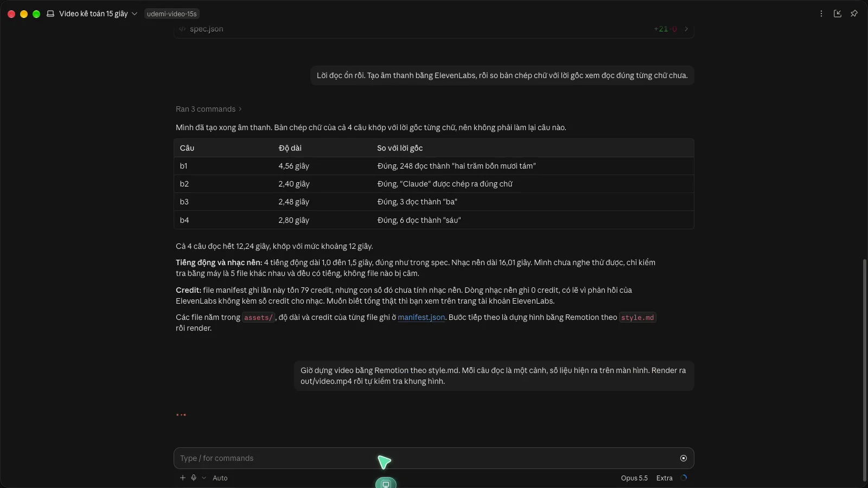Open the three-dot more options menu
This screenshot has height=488, width=868.
[x=821, y=14]
